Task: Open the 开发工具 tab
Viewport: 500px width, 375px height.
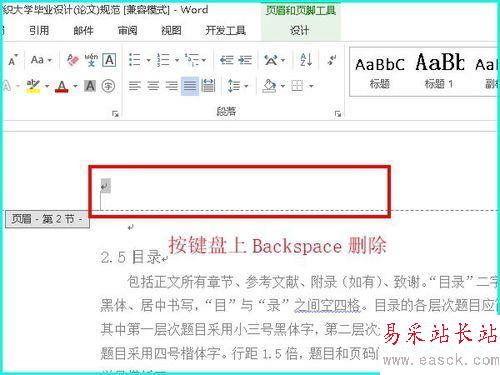Action: point(226,30)
